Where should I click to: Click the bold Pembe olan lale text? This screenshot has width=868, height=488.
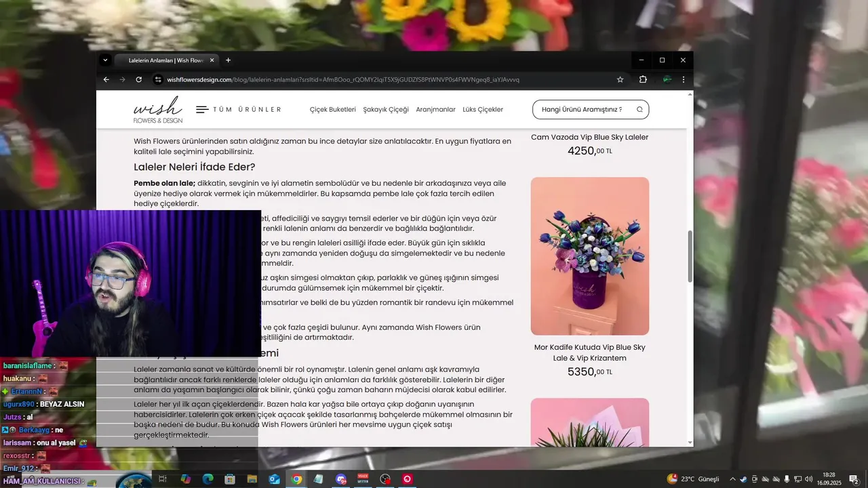click(x=164, y=183)
